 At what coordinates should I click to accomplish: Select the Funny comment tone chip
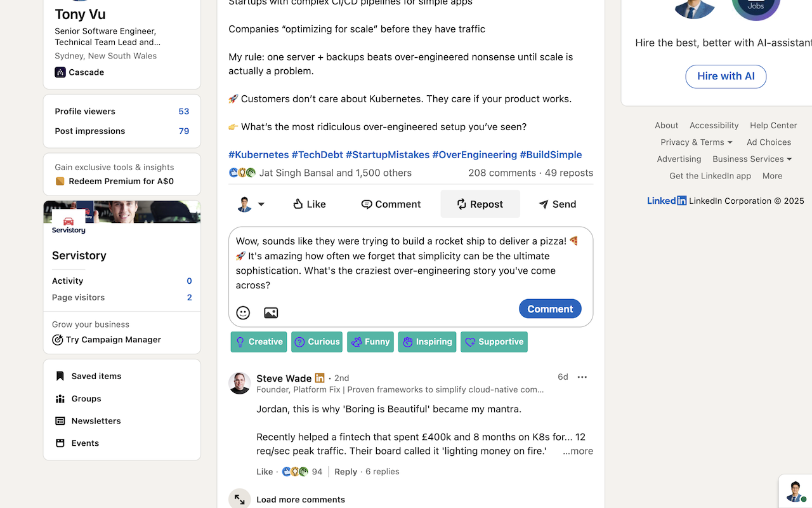click(x=370, y=342)
